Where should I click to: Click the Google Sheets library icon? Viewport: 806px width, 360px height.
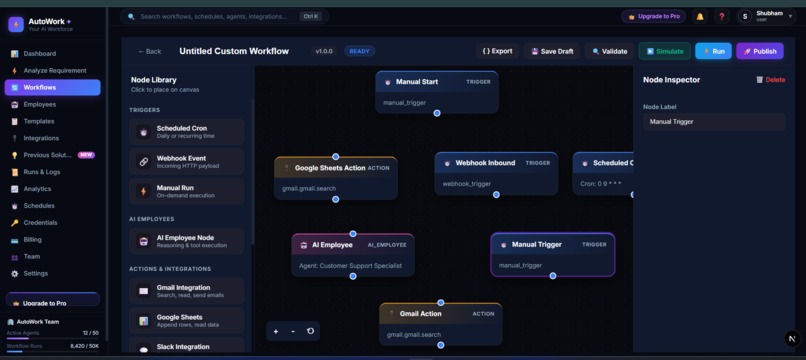click(x=144, y=321)
